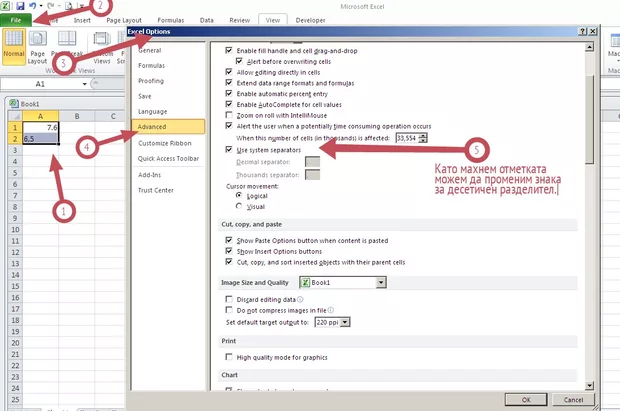Viewport: 620px width, 411px height.
Task: Click the Decimal separator field
Action: click(312, 162)
